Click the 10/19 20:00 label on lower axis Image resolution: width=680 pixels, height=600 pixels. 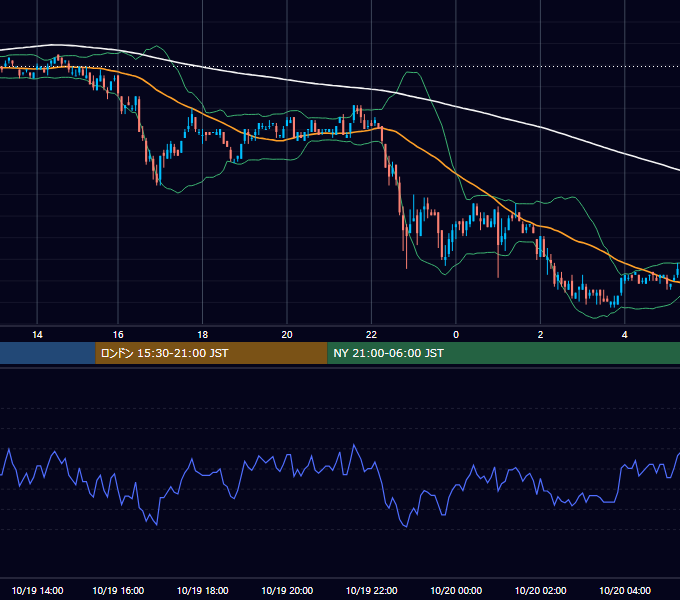(287, 590)
